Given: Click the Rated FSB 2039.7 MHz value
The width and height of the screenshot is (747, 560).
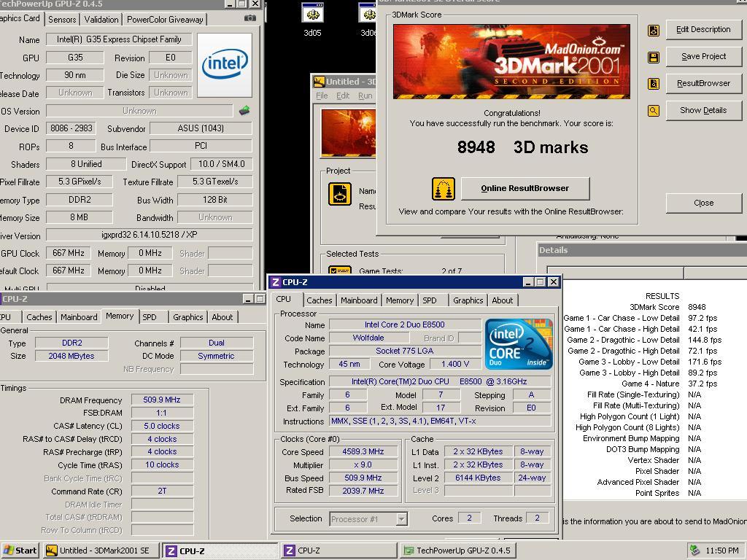Looking at the screenshot, I should point(363,491).
